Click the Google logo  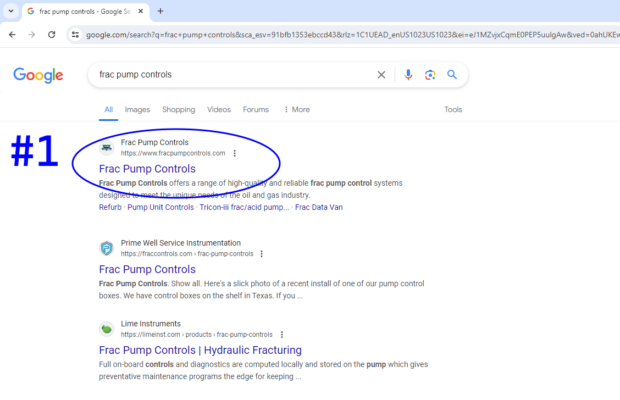point(38,76)
